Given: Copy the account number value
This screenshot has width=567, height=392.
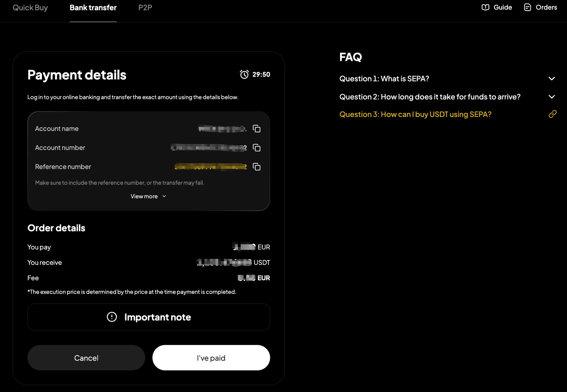Looking at the screenshot, I should (256, 148).
